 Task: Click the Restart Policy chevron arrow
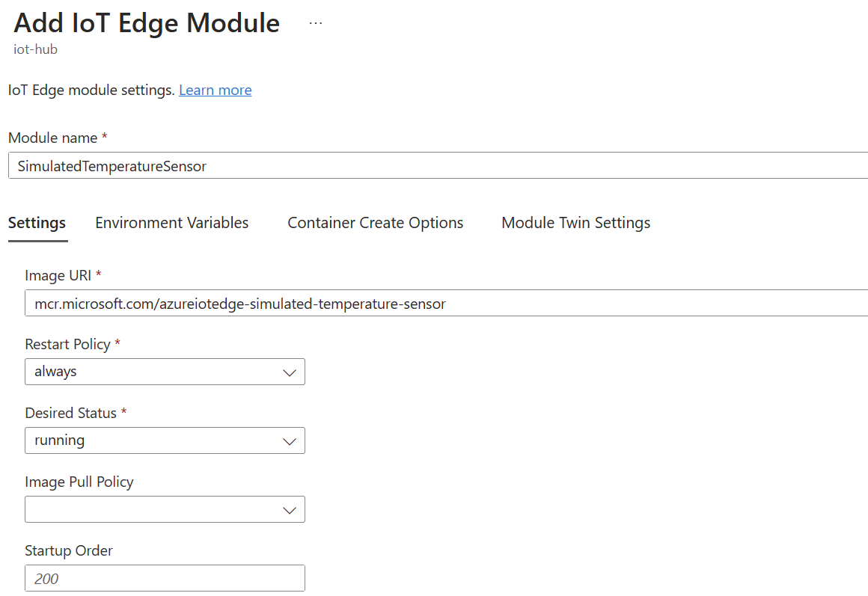click(290, 372)
